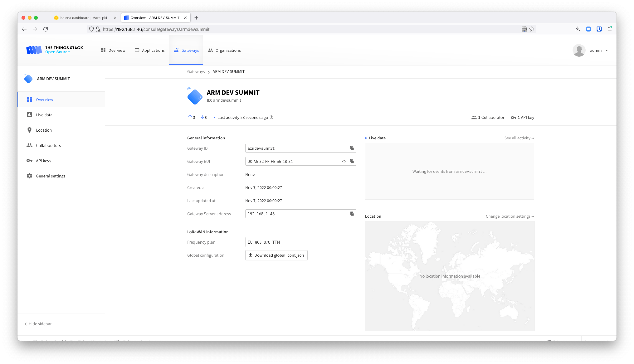The image size is (634, 364).
Task: Click the Gateway ID field
Action: (x=297, y=148)
